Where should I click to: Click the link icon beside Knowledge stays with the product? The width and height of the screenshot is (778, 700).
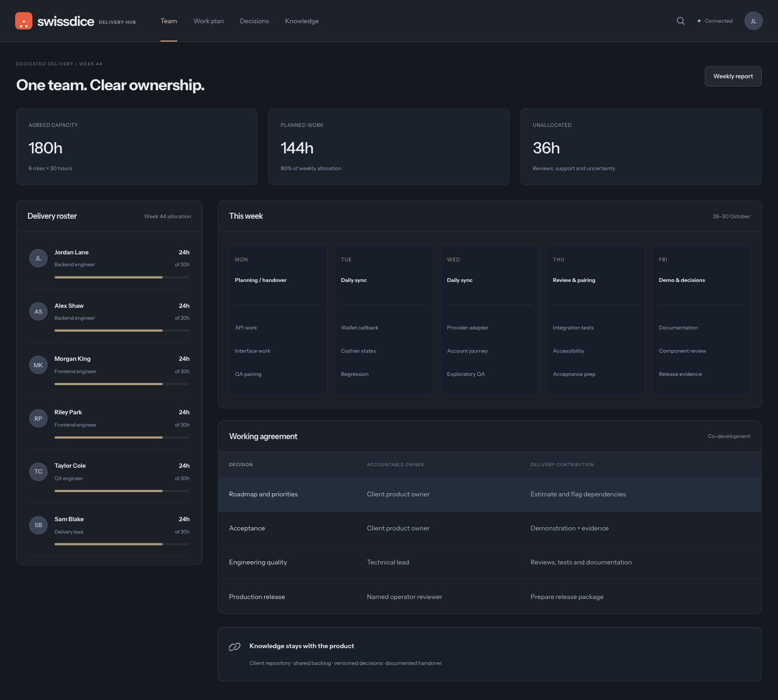click(234, 647)
